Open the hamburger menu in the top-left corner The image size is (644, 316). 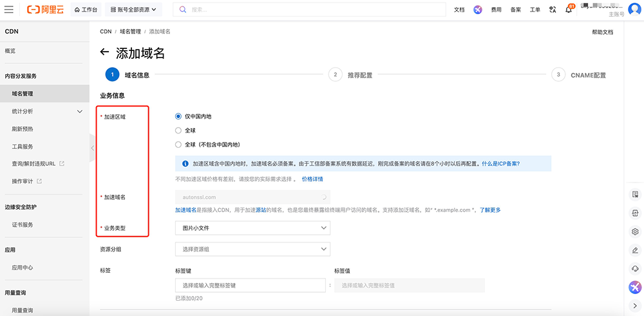9,10
